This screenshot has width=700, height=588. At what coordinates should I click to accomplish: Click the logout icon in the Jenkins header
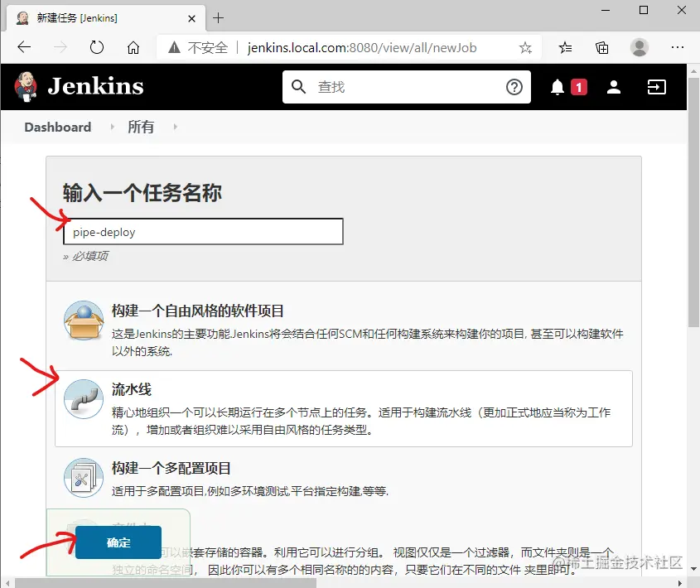click(656, 87)
